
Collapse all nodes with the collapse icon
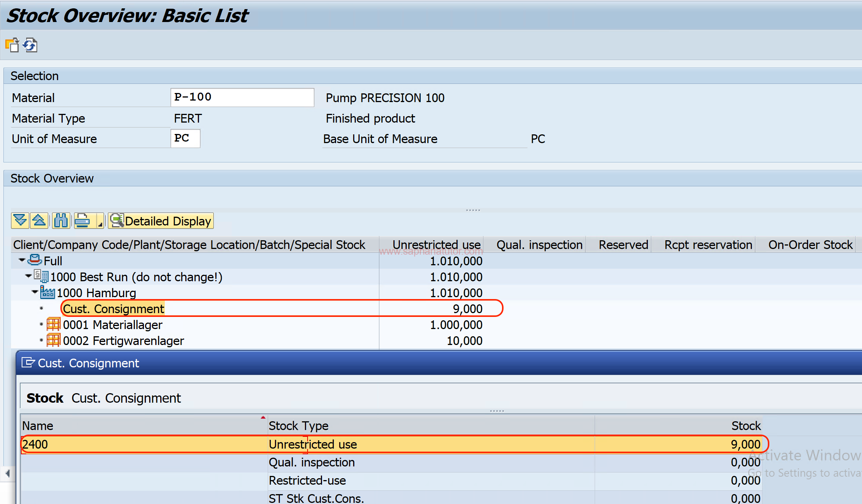(x=39, y=220)
